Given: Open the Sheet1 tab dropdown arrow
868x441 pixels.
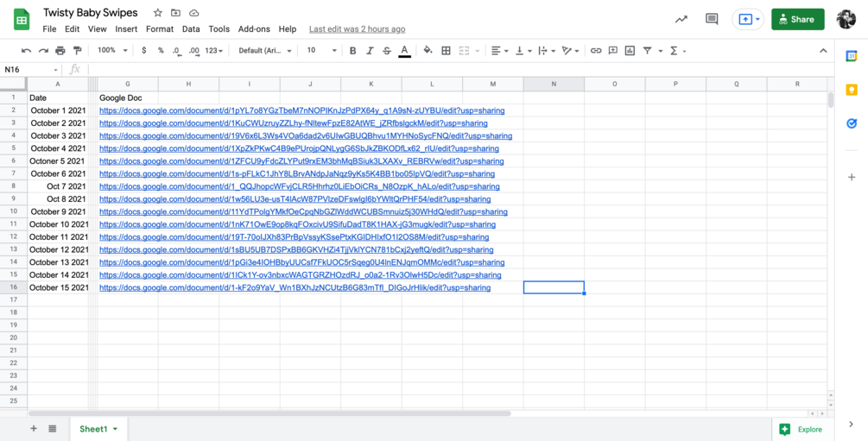Looking at the screenshot, I should (x=115, y=430).
